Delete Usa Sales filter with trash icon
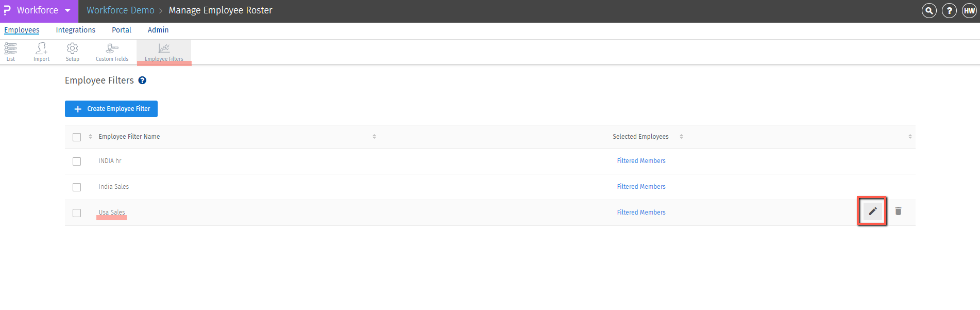This screenshot has width=980, height=310. pos(898,211)
